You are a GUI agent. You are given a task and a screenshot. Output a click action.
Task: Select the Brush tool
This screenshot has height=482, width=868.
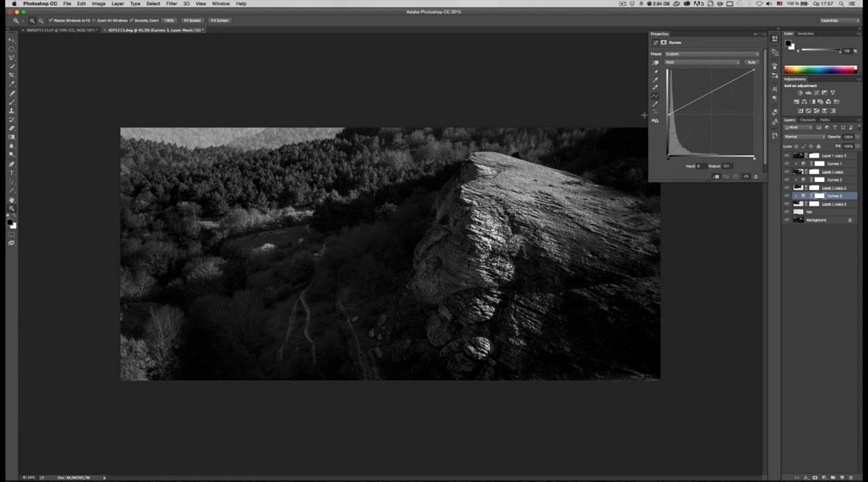[x=12, y=102]
